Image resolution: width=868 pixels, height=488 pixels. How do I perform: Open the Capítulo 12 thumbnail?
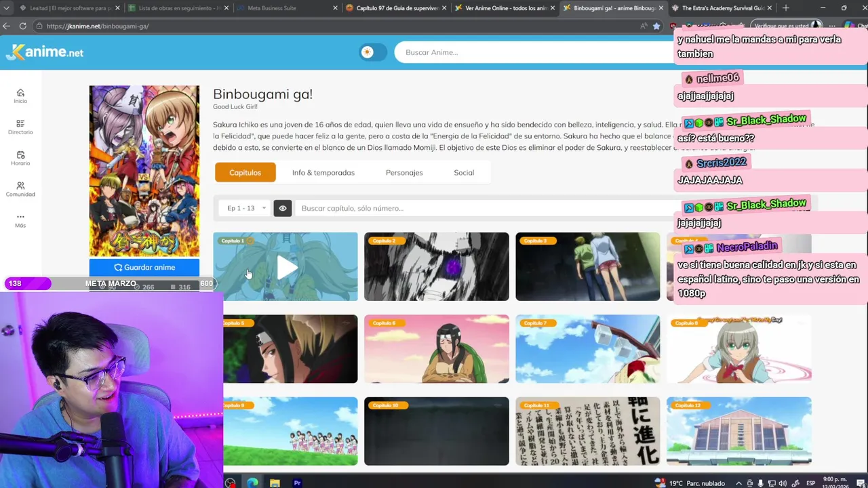point(738,431)
